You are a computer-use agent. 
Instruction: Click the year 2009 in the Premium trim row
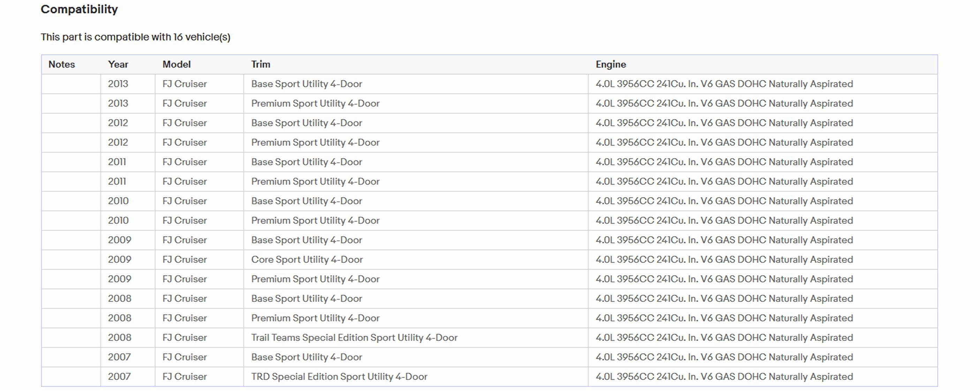pyautogui.click(x=120, y=279)
